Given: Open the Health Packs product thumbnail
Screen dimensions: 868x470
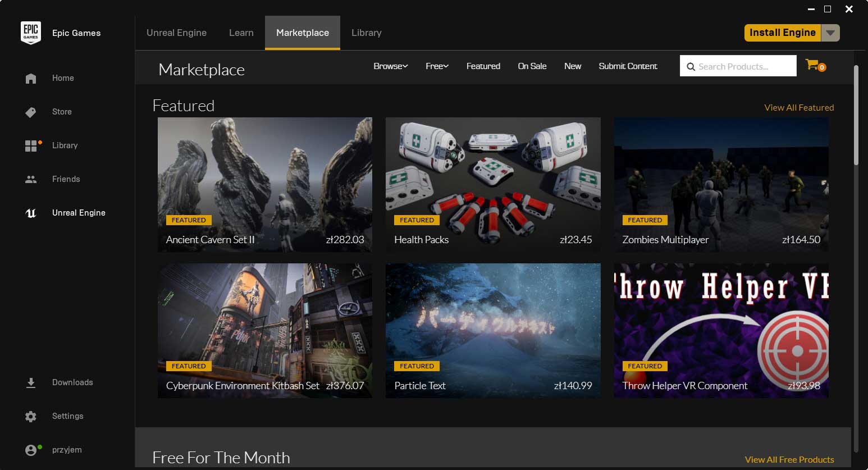Looking at the screenshot, I should click(493, 185).
